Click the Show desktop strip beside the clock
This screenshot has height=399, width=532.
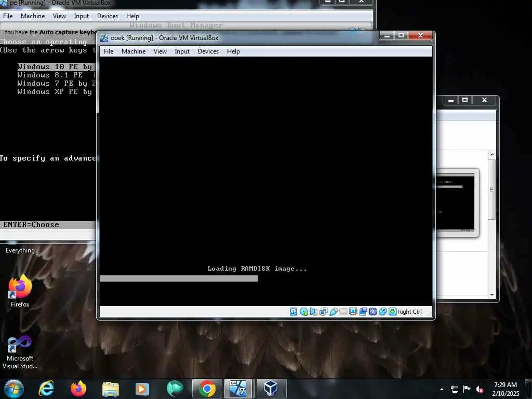528,389
